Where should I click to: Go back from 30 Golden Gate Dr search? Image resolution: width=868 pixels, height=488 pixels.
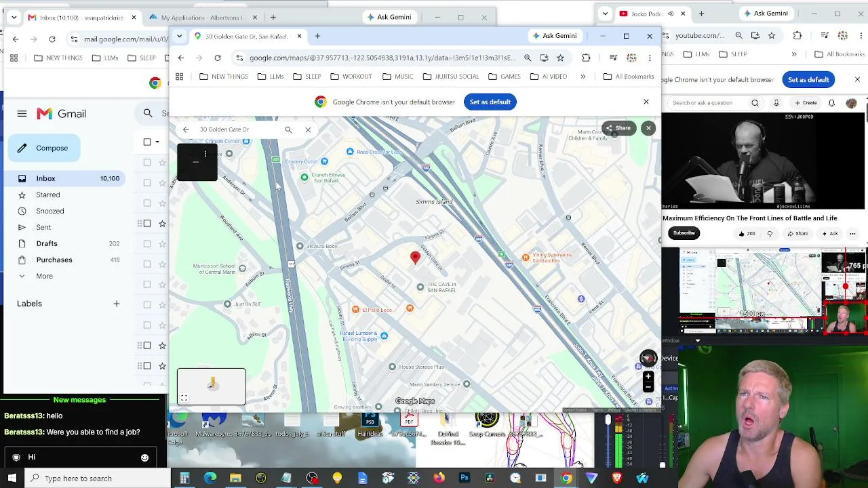pos(186,129)
